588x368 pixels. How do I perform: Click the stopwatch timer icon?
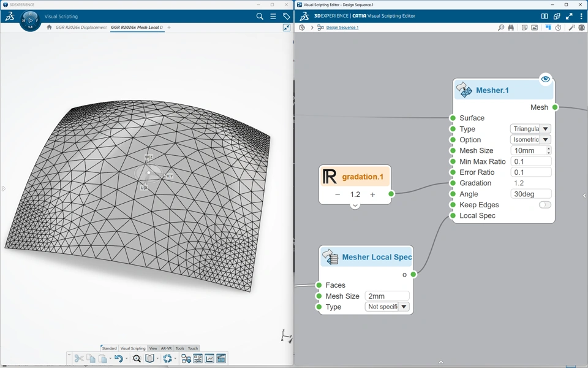click(x=558, y=28)
